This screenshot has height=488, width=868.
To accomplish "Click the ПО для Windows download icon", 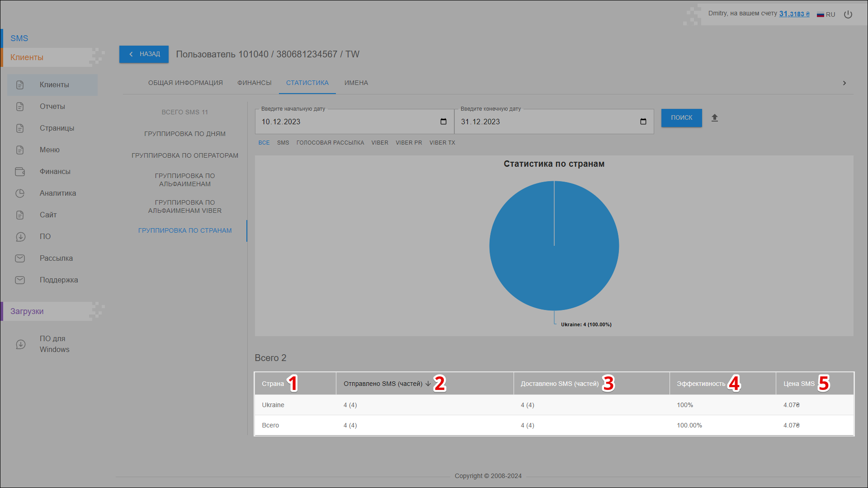I will point(21,344).
